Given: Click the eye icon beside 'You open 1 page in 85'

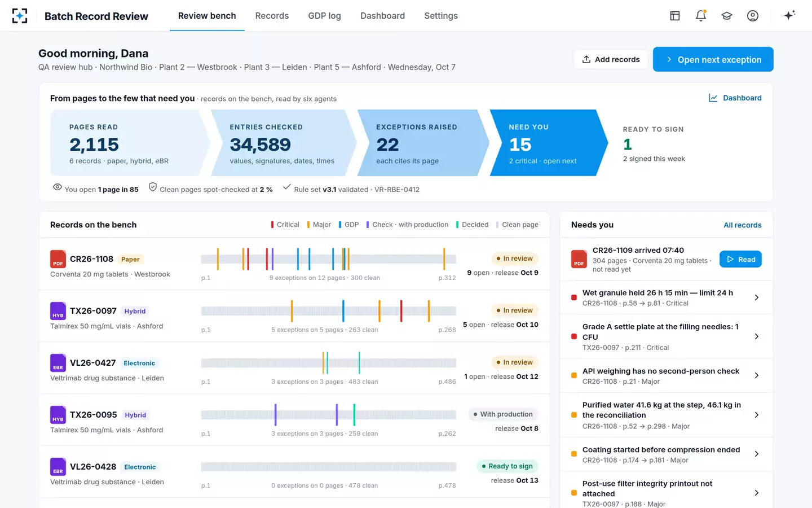Looking at the screenshot, I should point(57,187).
